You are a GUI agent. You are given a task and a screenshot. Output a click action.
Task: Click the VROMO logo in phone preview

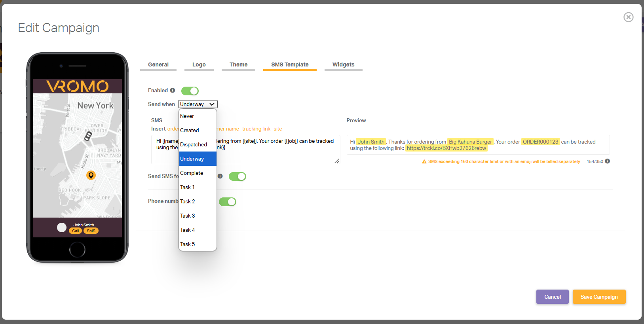tap(78, 86)
